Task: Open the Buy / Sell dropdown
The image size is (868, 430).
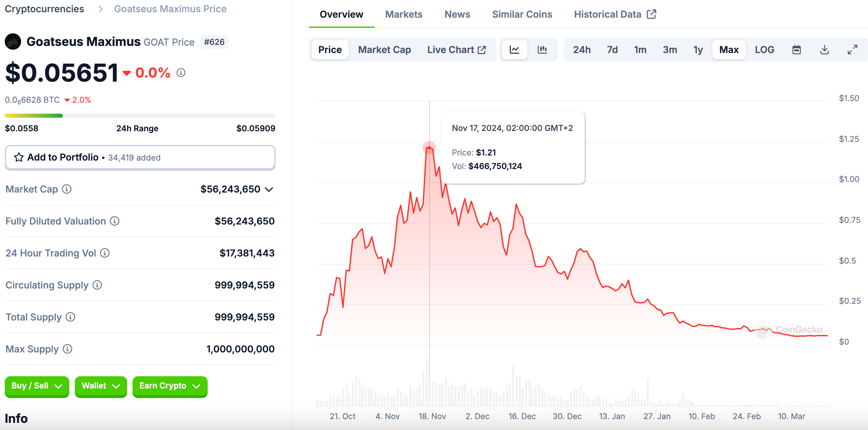Action: coord(37,386)
